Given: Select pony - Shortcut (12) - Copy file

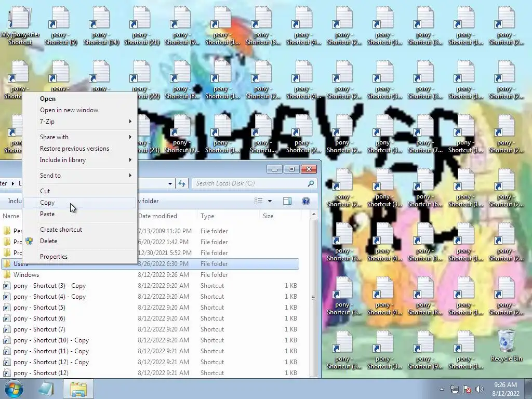Looking at the screenshot, I should (150, 362).
